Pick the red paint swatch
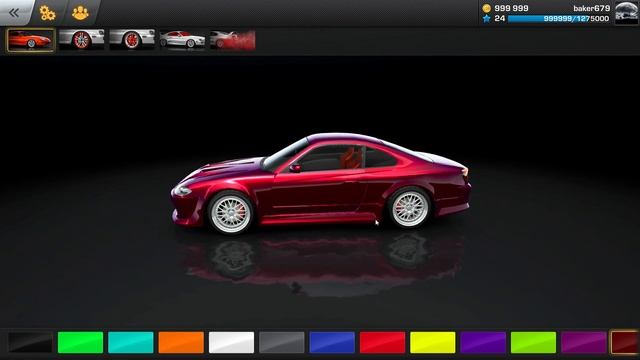This screenshot has height=360, width=640. 382,342
